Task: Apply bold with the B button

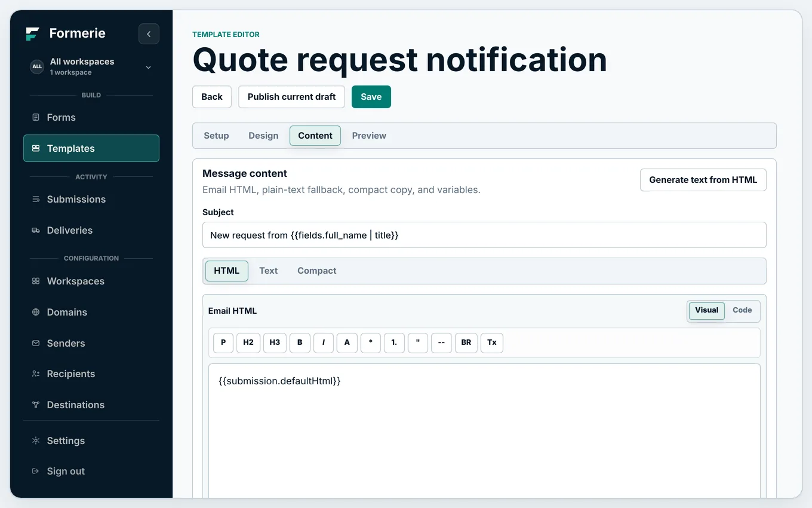Action: pyautogui.click(x=300, y=342)
